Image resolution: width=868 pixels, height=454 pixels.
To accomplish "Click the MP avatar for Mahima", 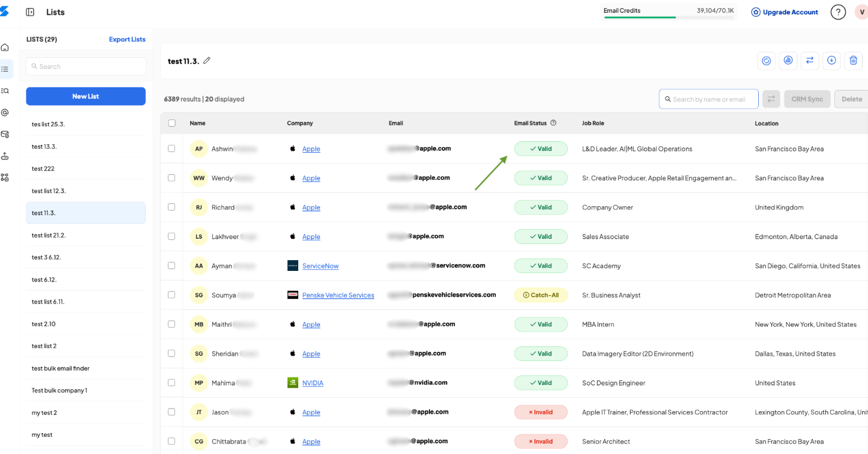I will [x=199, y=383].
